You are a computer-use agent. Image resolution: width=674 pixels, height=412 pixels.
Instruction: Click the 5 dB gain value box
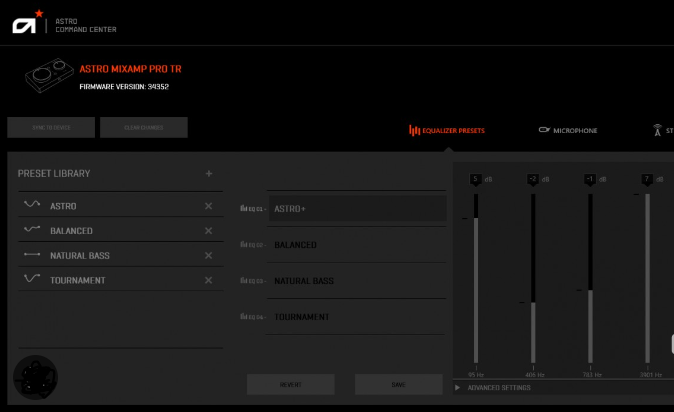tap(475, 179)
